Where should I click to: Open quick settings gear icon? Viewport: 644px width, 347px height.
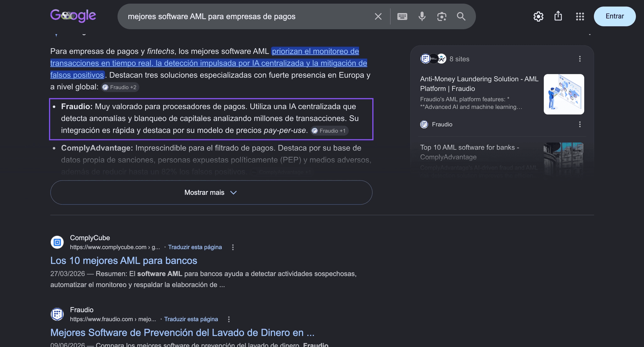(x=538, y=16)
